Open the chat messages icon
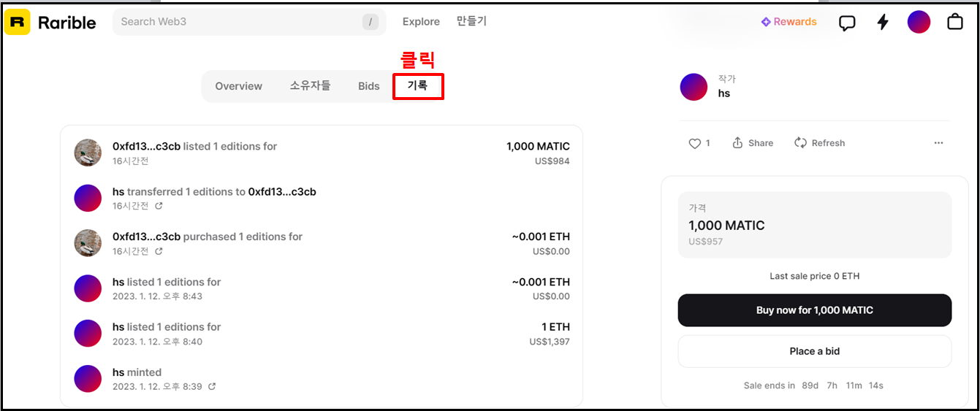Image resolution: width=980 pixels, height=411 pixels. click(x=847, y=23)
